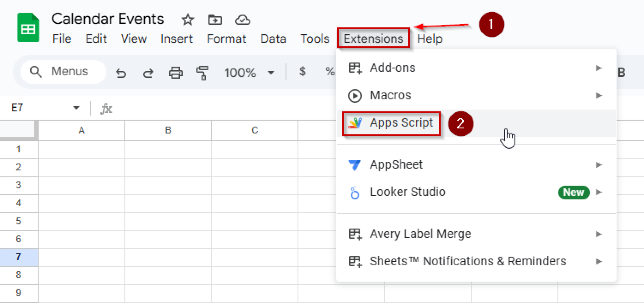Apply currency format with the dollar button
Viewport: 644px width, 303px height.
point(303,72)
